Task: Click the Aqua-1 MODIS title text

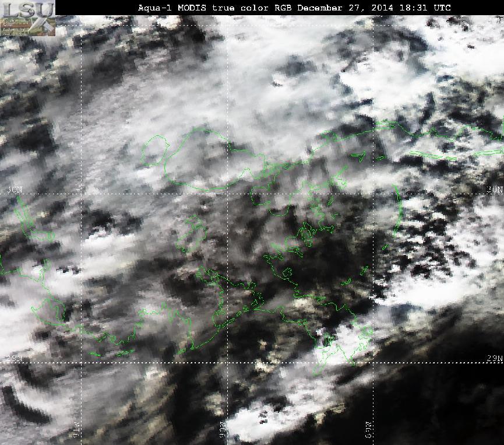Action: [x=172, y=8]
